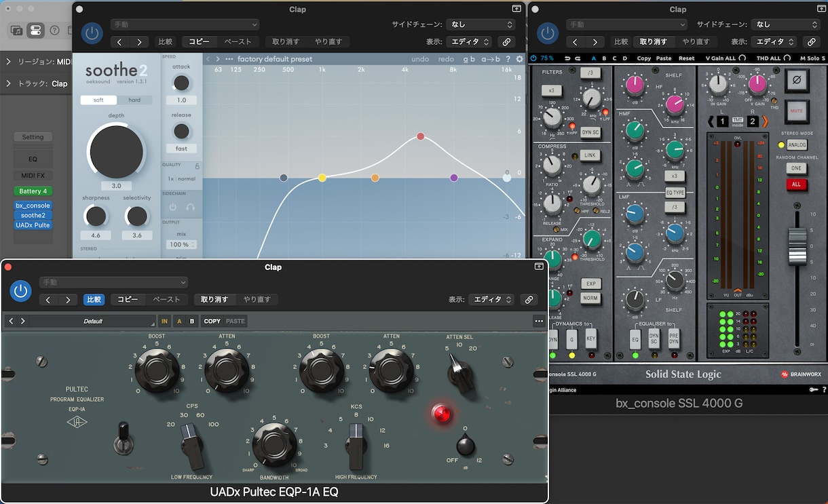Click soothe2 help question mark icon
The height and width of the screenshot is (504, 828).
click(x=508, y=59)
